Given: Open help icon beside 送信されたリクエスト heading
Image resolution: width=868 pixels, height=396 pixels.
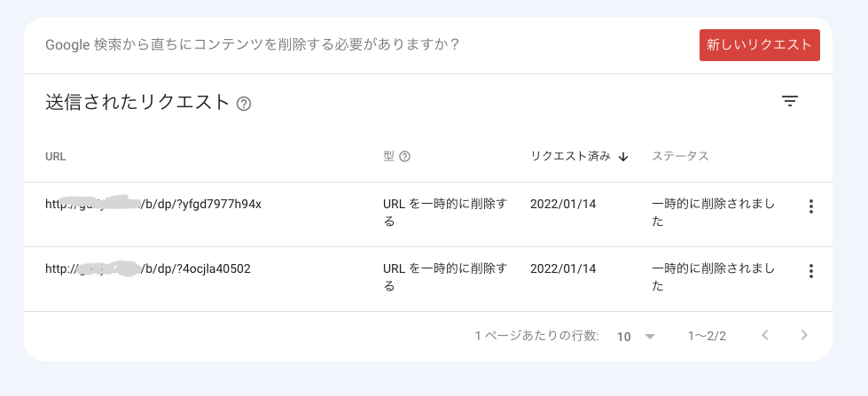Looking at the screenshot, I should coord(244,104).
